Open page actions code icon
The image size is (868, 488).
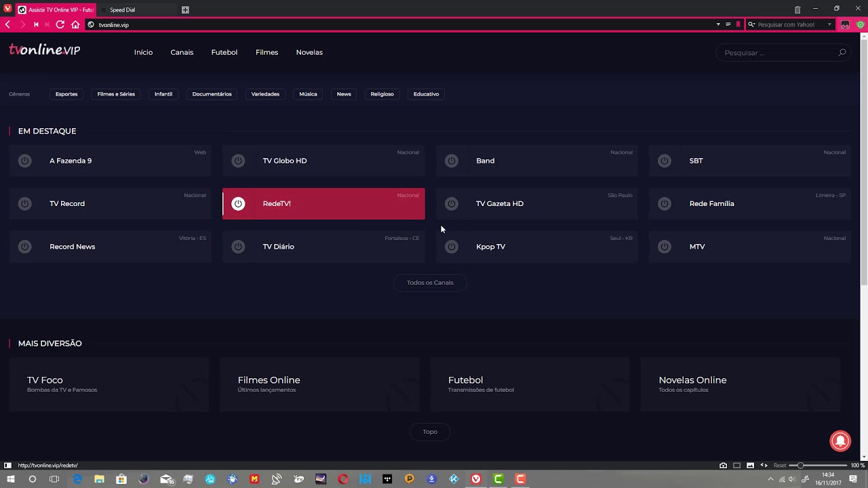coord(764,465)
